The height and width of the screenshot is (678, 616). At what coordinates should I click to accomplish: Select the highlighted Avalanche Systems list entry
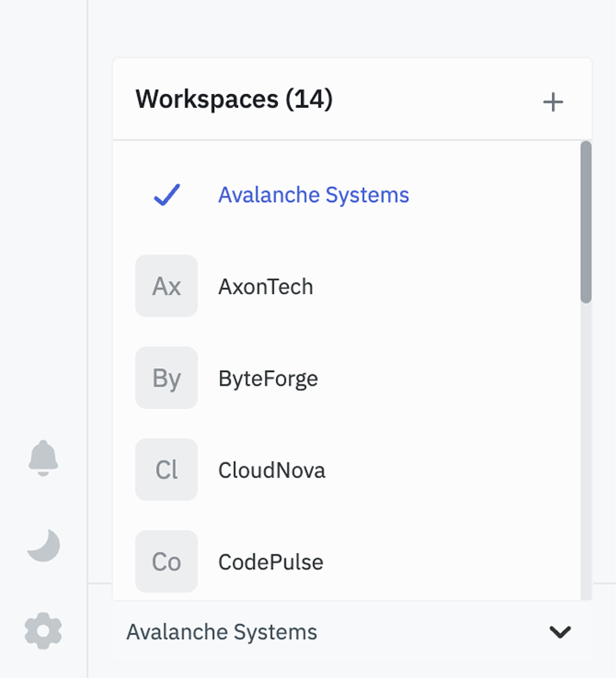pos(313,195)
